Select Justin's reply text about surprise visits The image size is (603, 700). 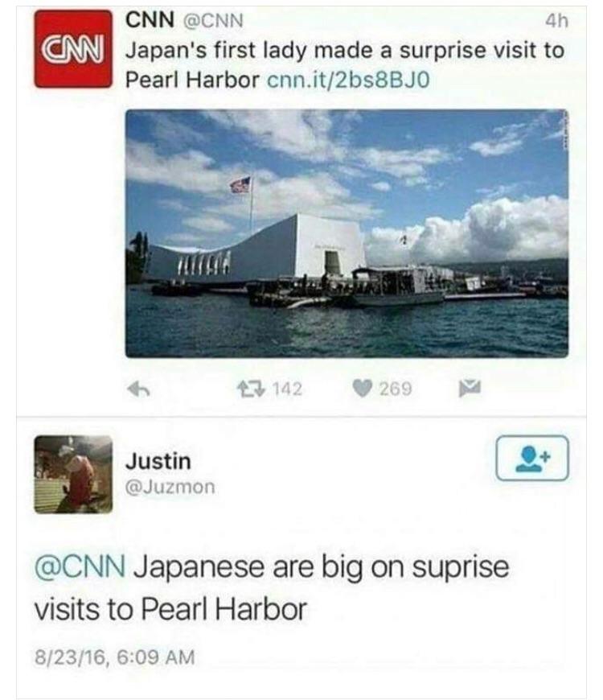(272, 588)
